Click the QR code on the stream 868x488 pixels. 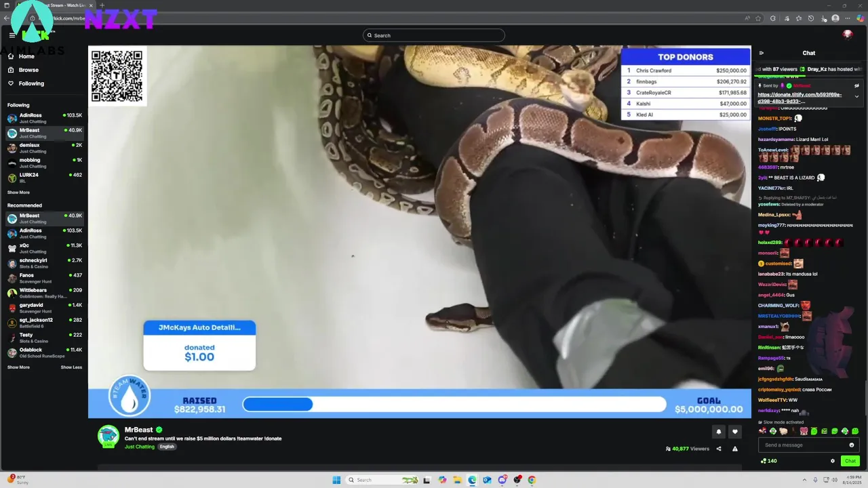[x=117, y=76]
